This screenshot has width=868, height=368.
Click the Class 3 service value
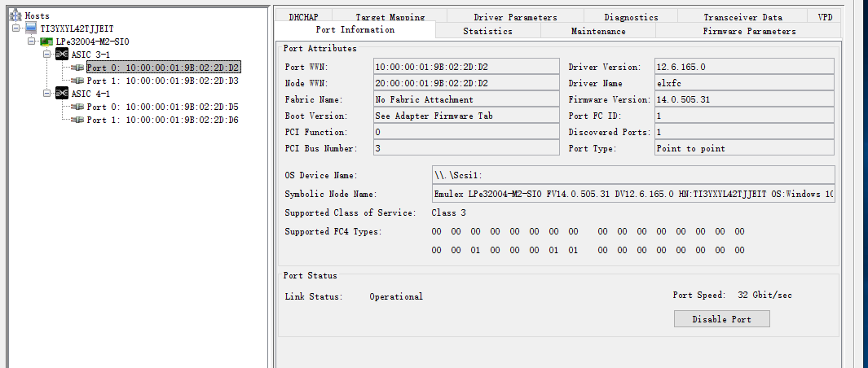tap(448, 212)
